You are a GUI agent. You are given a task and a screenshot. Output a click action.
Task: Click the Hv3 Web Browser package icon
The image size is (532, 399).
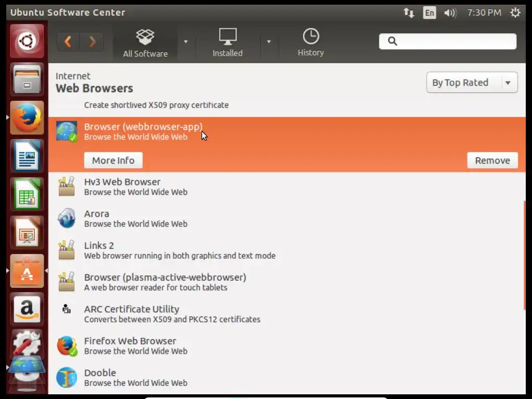point(66,187)
